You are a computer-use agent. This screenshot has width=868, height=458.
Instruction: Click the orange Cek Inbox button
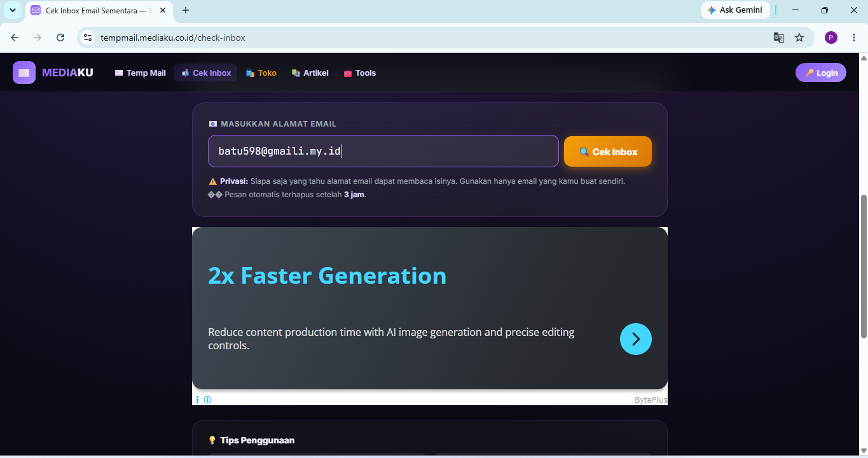[608, 152]
